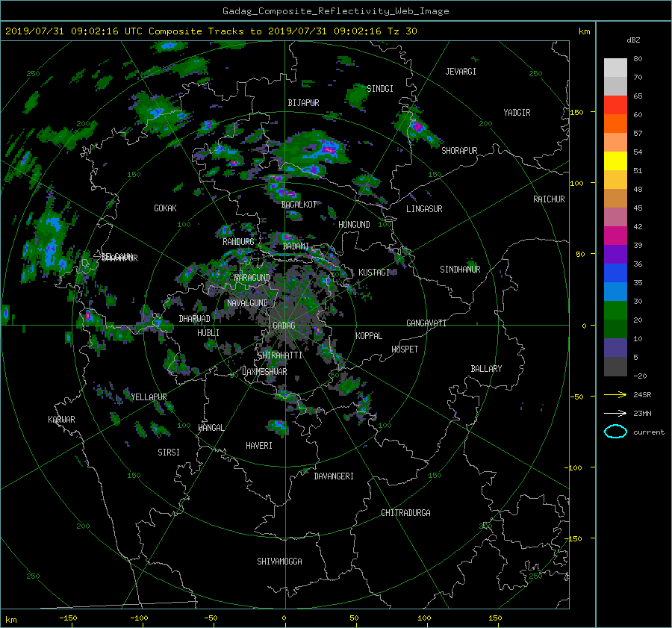Pick the dark gray -20 to 5 dBZ band

pos(615,367)
